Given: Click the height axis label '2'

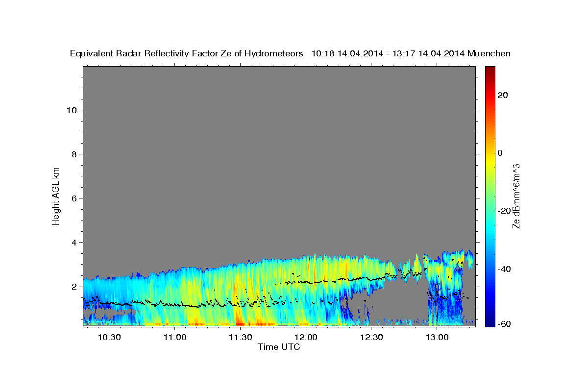Looking at the screenshot, I should [x=73, y=286].
